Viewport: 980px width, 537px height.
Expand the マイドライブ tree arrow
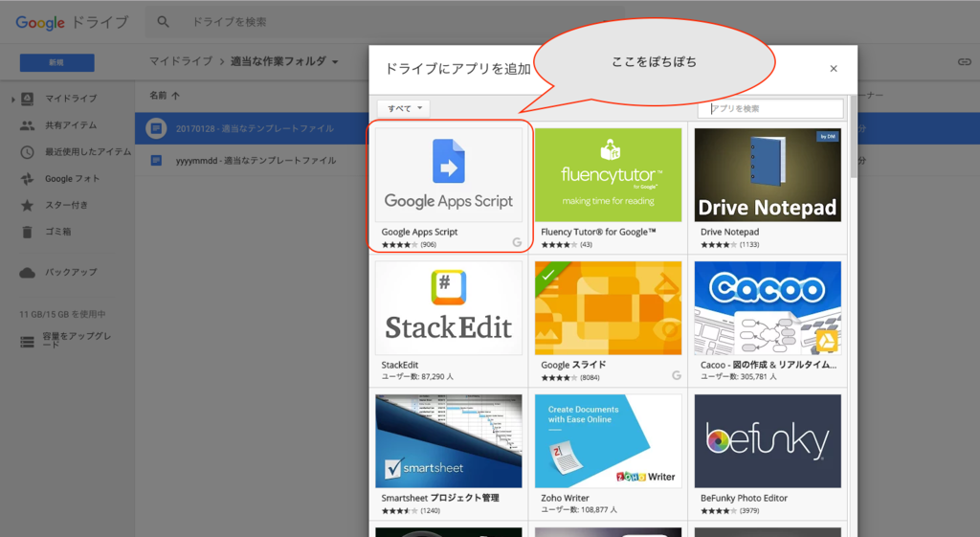(13, 99)
